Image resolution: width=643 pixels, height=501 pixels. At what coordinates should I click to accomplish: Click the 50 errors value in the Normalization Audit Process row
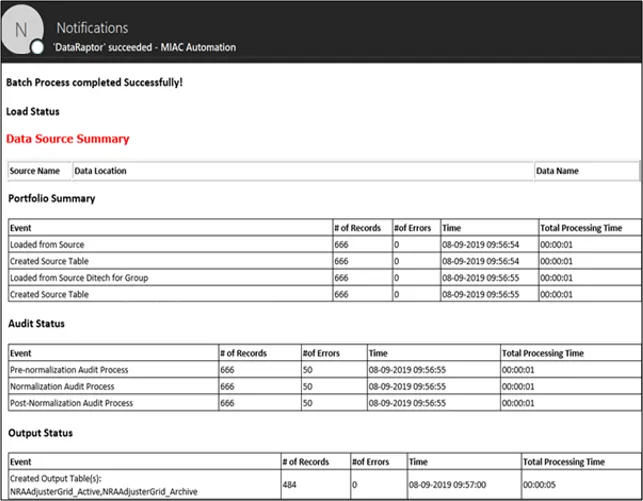coord(310,386)
